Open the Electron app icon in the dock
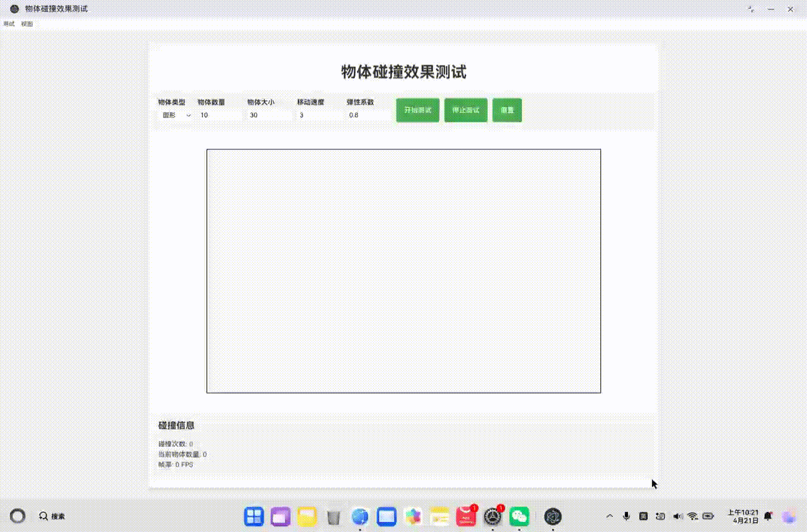The height and width of the screenshot is (532, 807). tap(554, 516)
